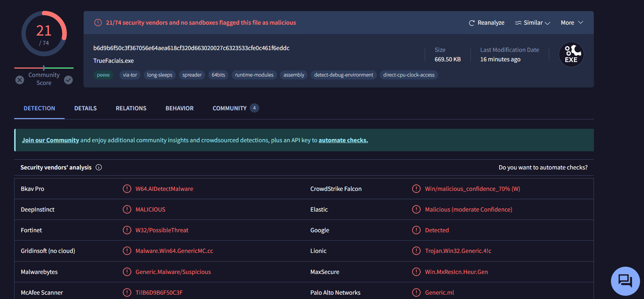Click the warning icon for Google
The image size is (644, 299).
point(416,230)
